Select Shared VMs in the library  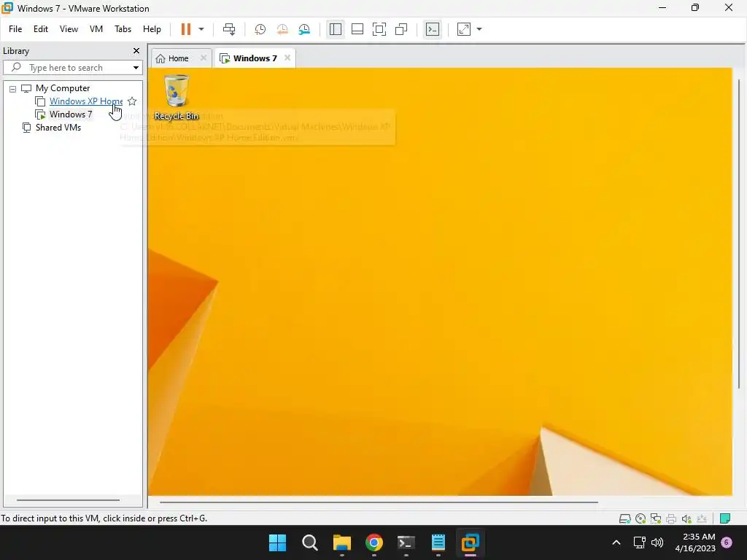pos(58,127)
